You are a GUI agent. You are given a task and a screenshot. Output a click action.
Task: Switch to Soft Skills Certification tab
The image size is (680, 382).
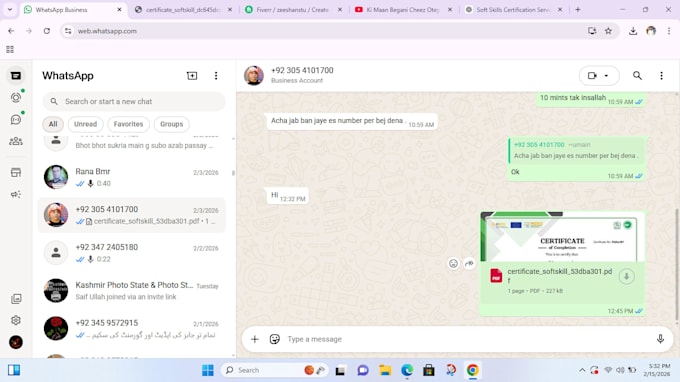point(513,10)
